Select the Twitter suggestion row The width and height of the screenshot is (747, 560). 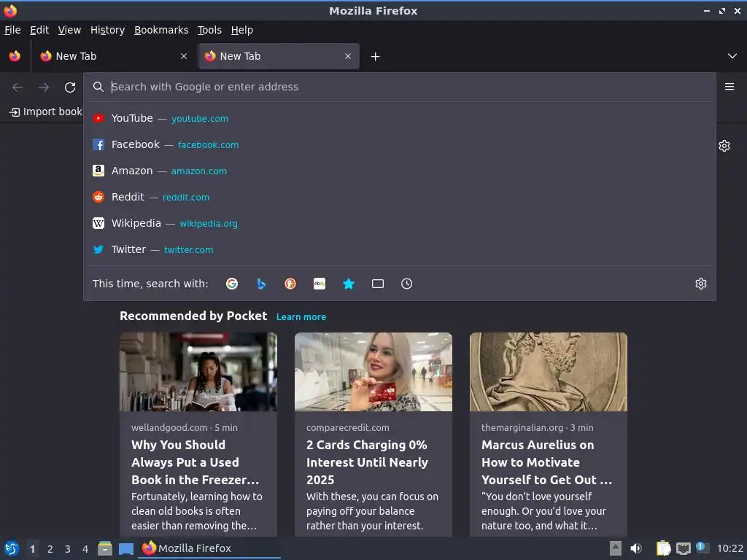pos(399,249)
